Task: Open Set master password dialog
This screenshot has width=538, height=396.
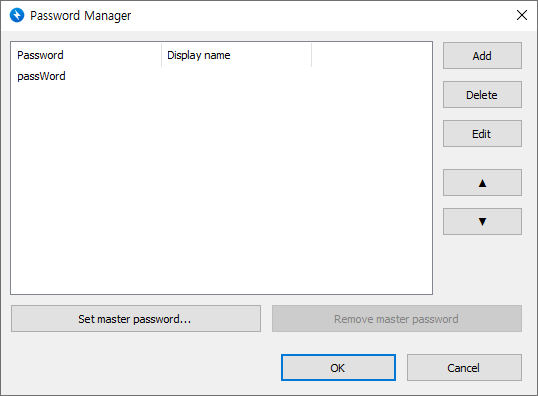Action: [136, 319]
